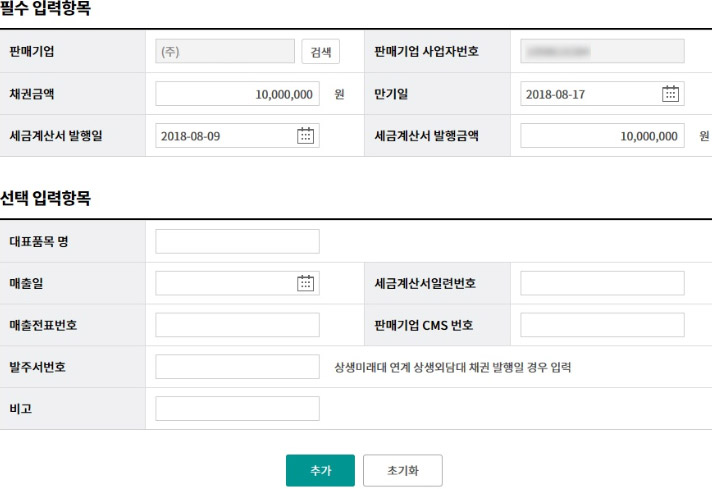This screenshot has height=489, width=712.
Task: Click the 검색 button for 판매기업
Action: coord(320,52)
